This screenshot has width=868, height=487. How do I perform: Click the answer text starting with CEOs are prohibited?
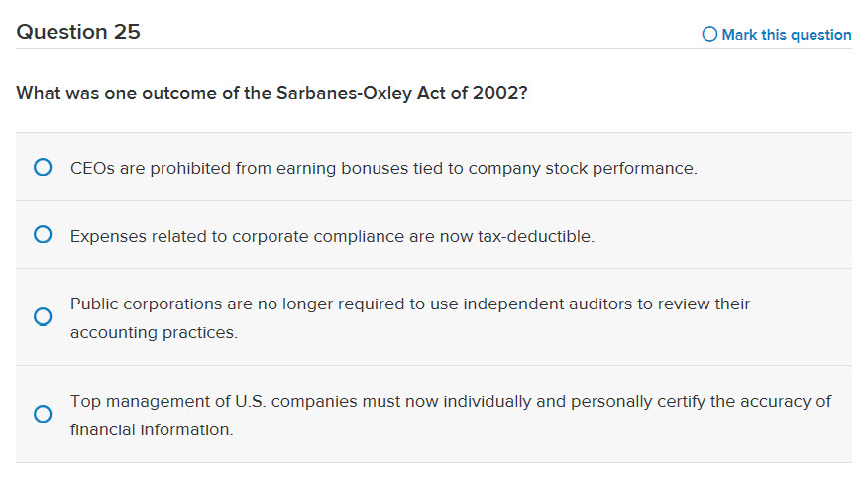point(383,169)
